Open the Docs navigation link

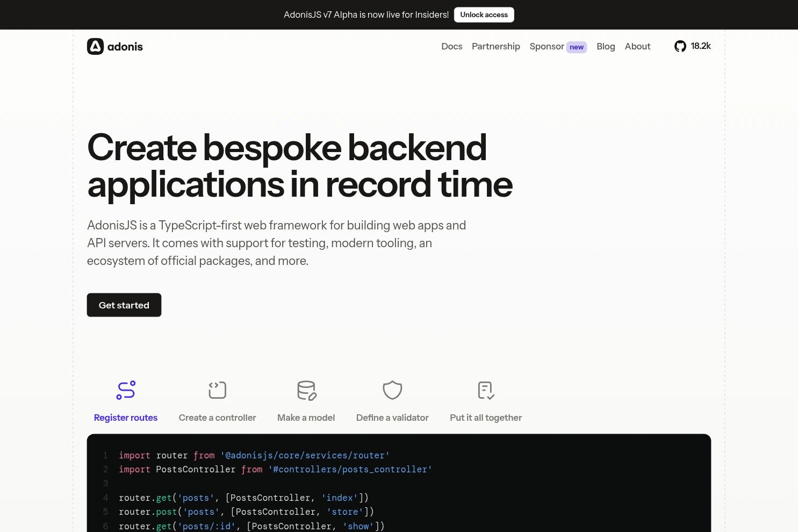tap(452, 46)
